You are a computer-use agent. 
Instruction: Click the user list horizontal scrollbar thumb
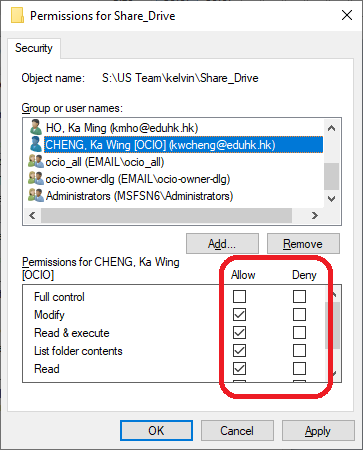tap(166, 215)
